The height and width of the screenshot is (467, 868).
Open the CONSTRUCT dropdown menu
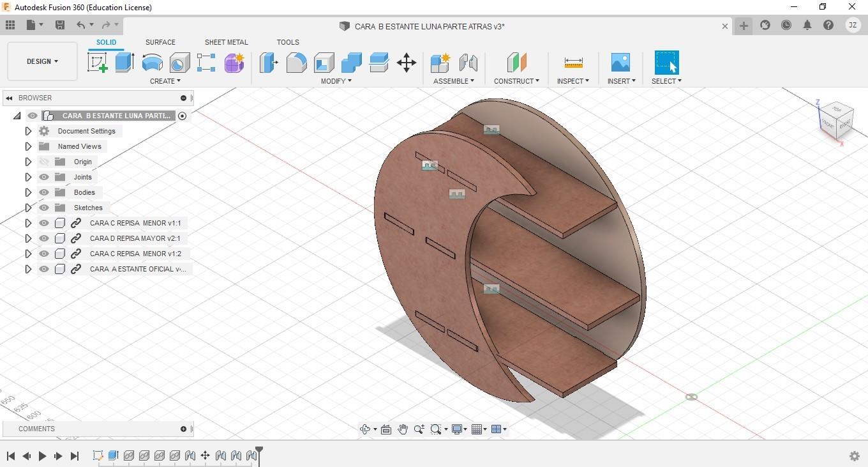[516, 81]
